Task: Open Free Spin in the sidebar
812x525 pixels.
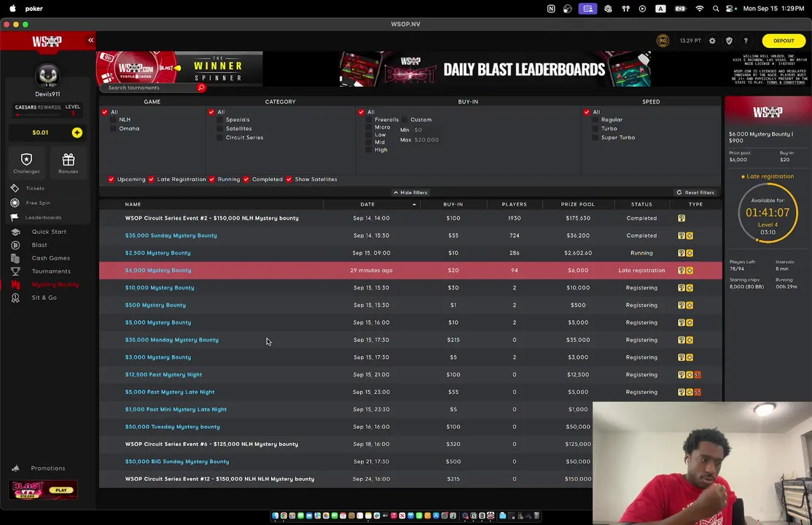Action: pyautogui.click(x=38, y=203)
